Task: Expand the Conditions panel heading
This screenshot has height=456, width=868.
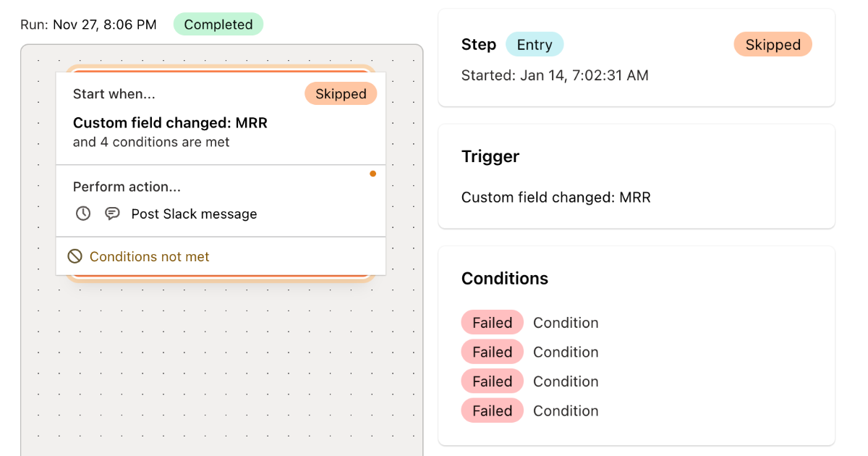Action: (505, 279)
